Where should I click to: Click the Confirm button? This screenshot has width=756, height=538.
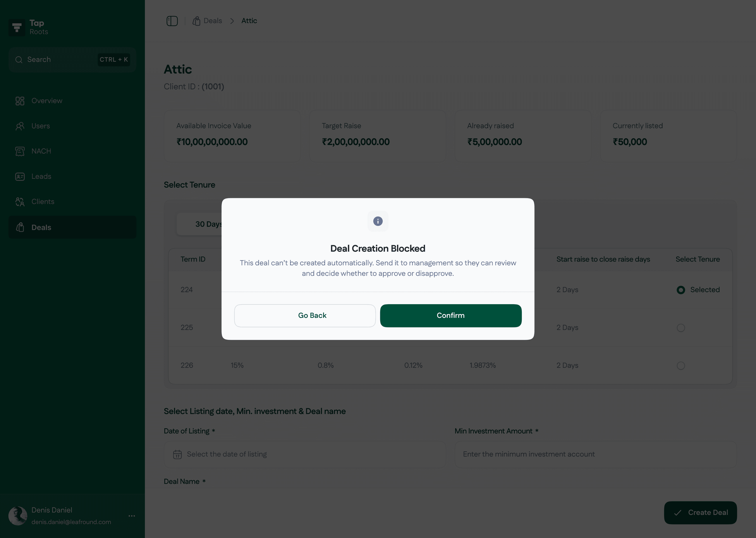451,315
